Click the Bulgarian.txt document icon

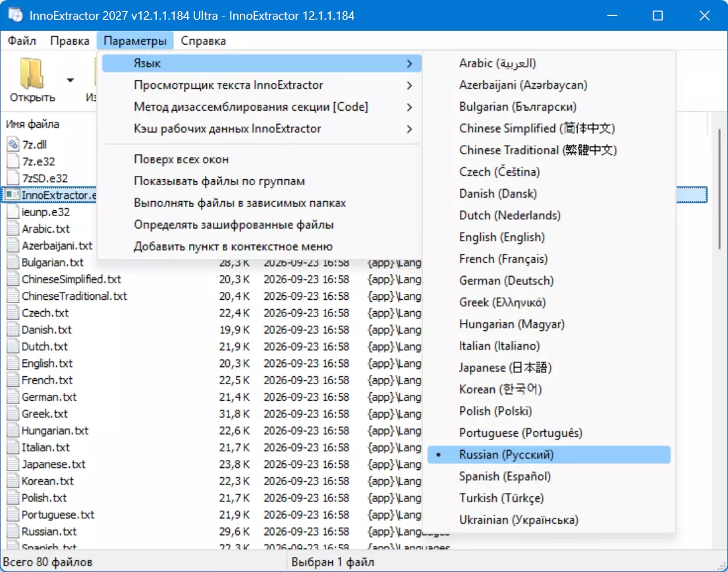[13, 262]
